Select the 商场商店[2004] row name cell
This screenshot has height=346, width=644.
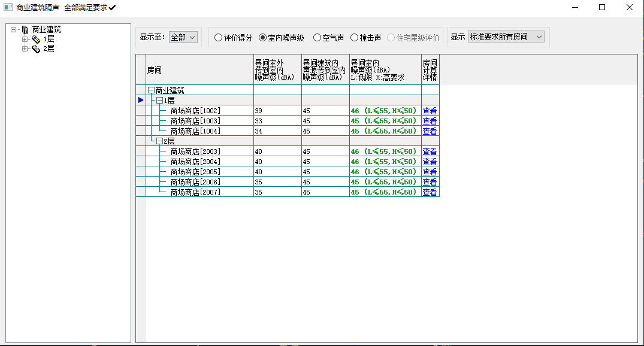195,162
